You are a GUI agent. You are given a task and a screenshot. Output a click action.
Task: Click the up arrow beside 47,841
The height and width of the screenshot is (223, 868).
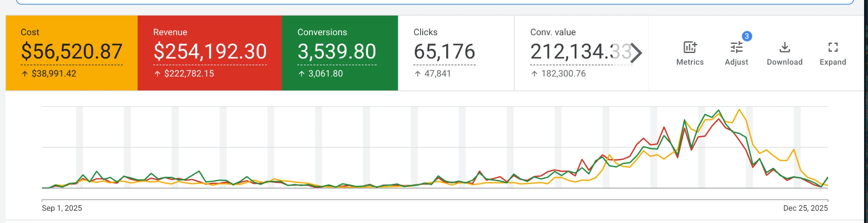(x=418, y=73)
